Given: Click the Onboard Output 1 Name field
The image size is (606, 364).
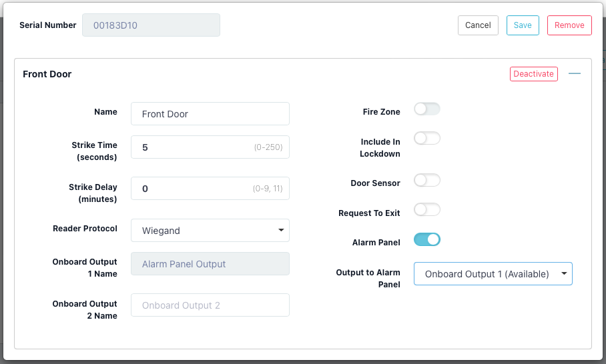Looking at the screenshot, I should (x=210, y=264).
